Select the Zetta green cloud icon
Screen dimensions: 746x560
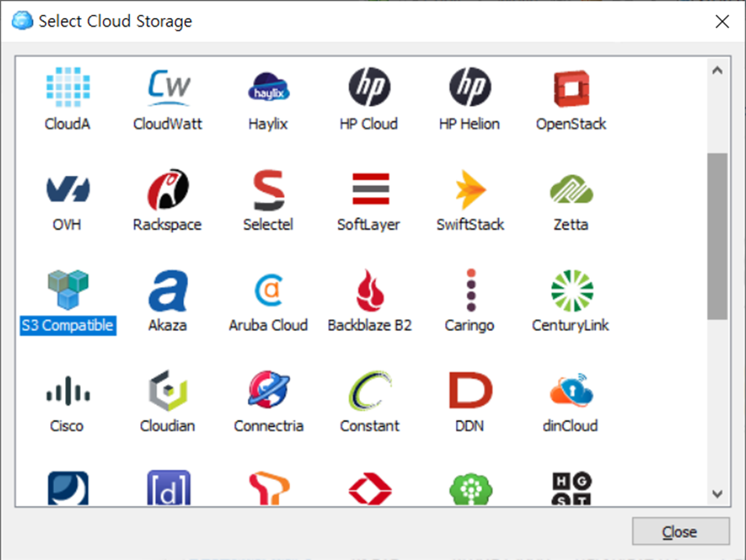(571, 189)
